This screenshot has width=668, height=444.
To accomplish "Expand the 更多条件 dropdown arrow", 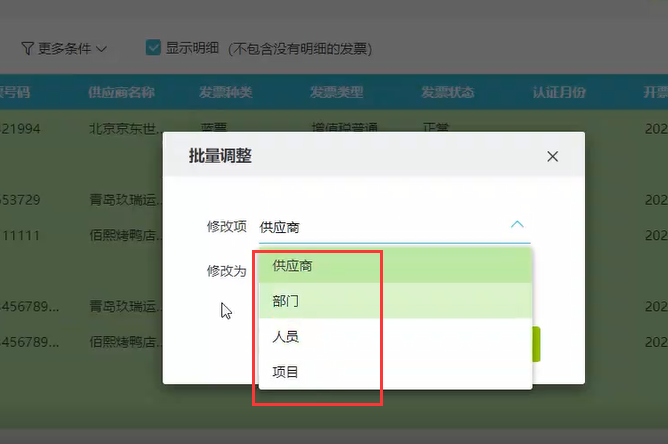I will click(102, 48).
